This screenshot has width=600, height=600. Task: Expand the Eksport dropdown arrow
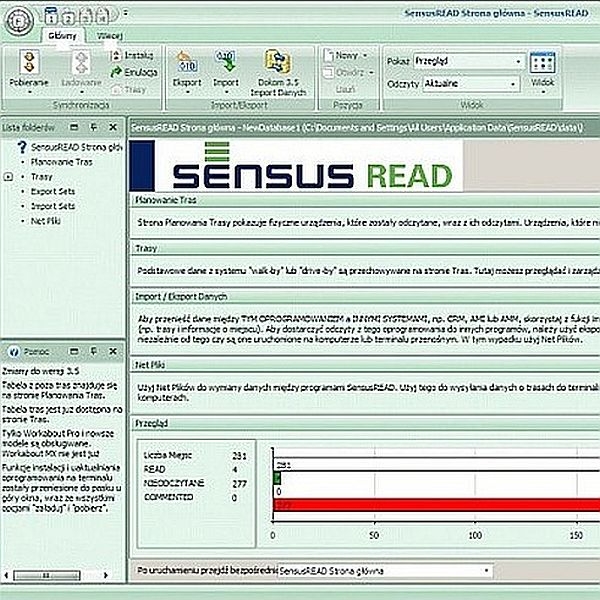point(188,92)
